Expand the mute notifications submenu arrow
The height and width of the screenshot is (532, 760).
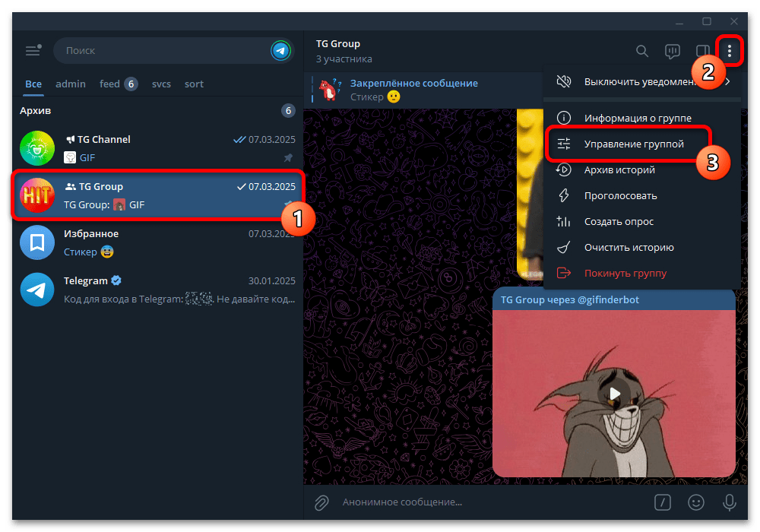(x=727, y=82)
